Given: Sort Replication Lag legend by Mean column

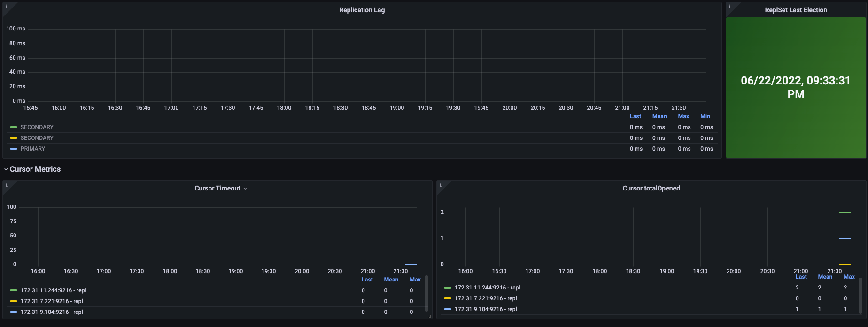Looking at the screenshot, I should click(659, 116).
